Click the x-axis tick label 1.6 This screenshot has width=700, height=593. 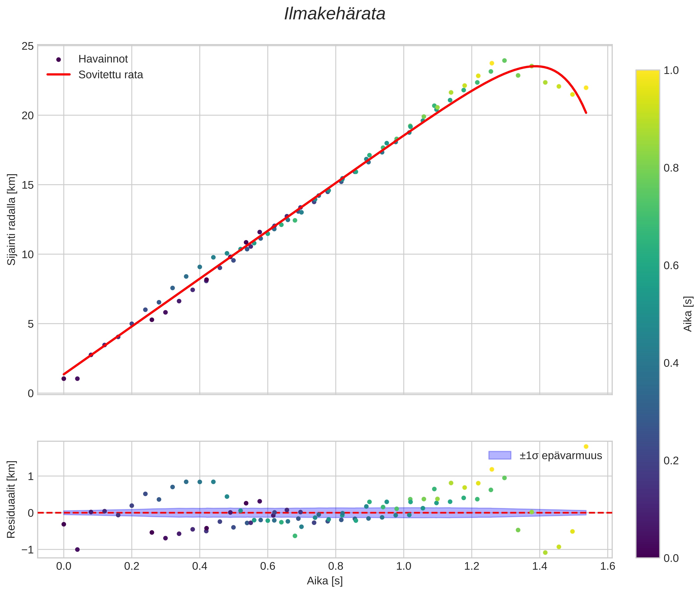pos(608,566)
